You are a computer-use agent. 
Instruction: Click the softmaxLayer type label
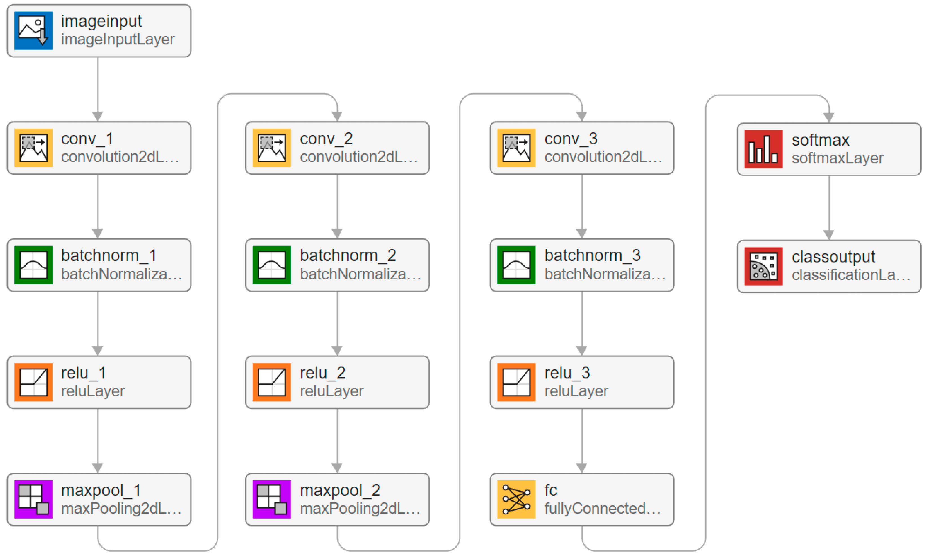point(837,159)
